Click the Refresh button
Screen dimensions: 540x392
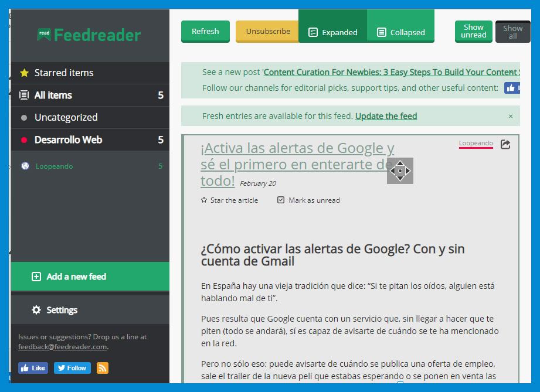205,31
